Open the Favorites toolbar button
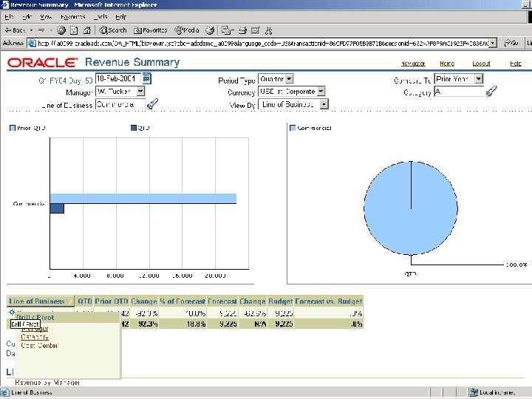 [x=150, y=30]
